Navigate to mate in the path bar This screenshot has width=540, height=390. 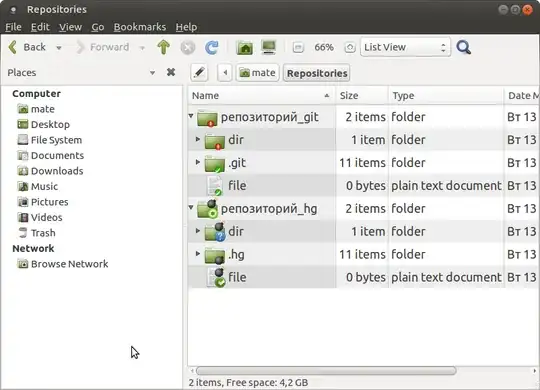pos(258,73)
